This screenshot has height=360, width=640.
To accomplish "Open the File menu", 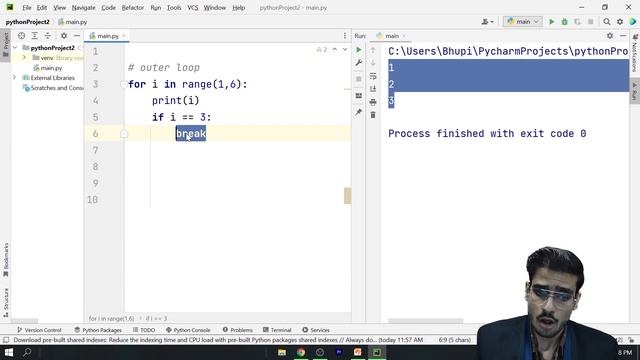I will point(27,8).
